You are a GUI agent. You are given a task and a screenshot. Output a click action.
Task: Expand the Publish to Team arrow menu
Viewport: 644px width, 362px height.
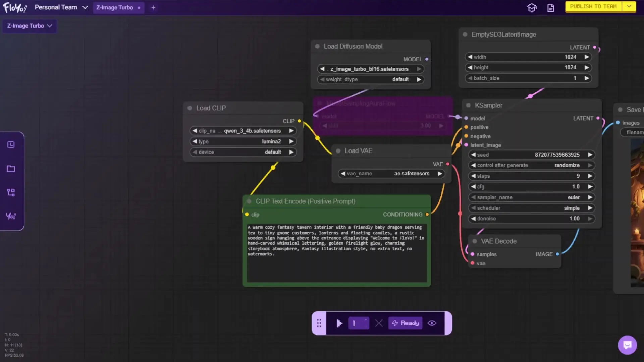tap(629, 6)
